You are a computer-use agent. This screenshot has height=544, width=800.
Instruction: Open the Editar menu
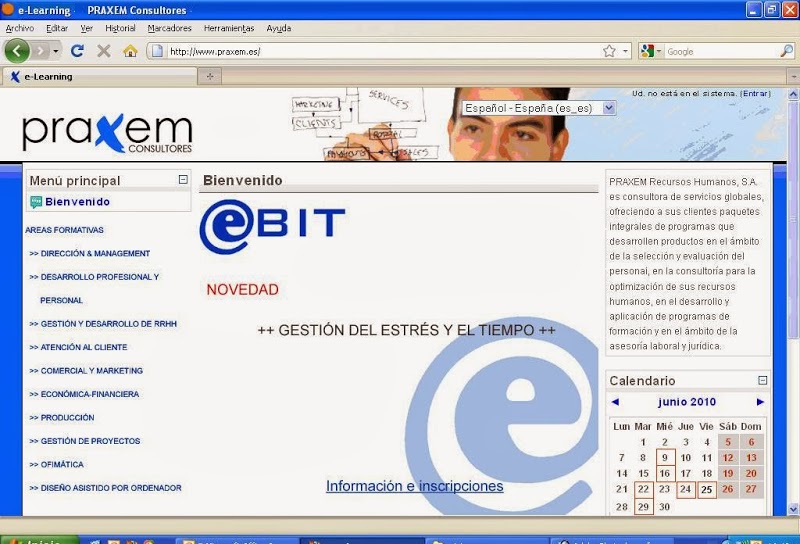[57, 28]
